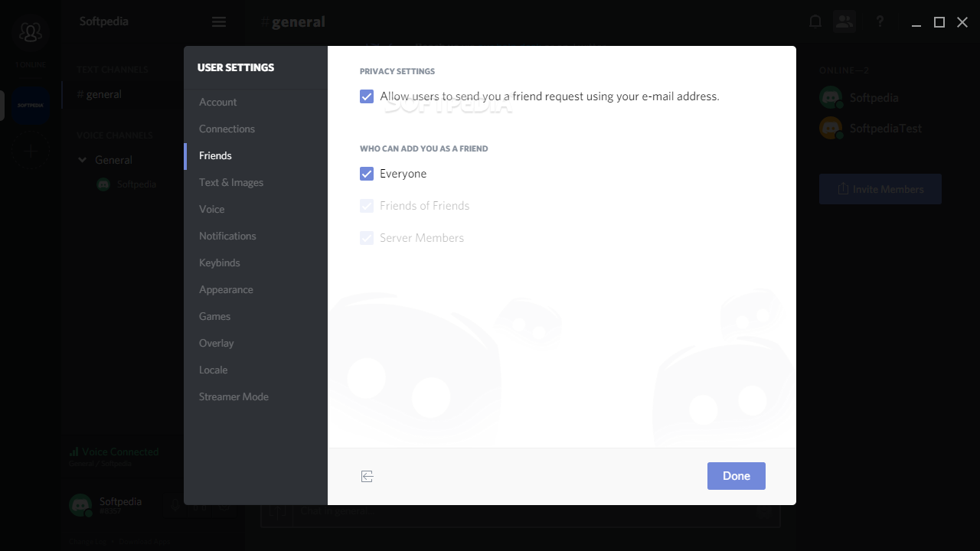
Task: Open the Appearance settings tab
Action: click(x=255, y=289)
